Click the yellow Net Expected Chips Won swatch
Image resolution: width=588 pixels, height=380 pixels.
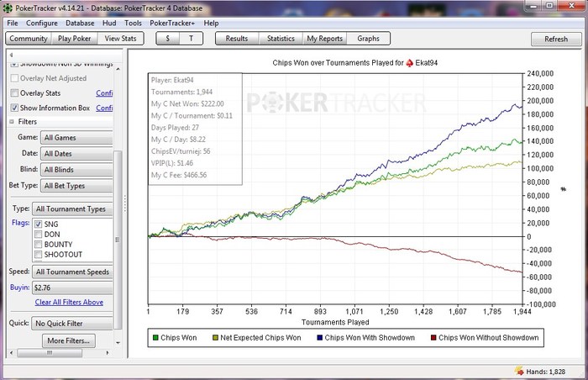(215, 338)
